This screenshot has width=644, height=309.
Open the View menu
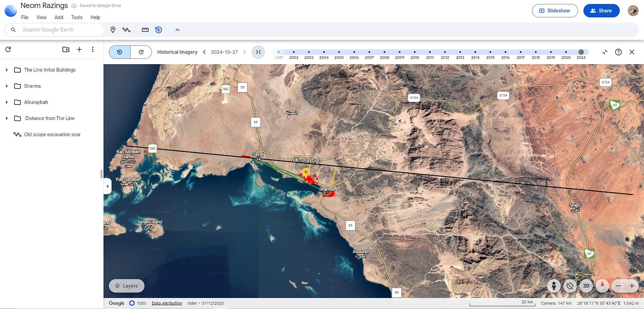42,17
